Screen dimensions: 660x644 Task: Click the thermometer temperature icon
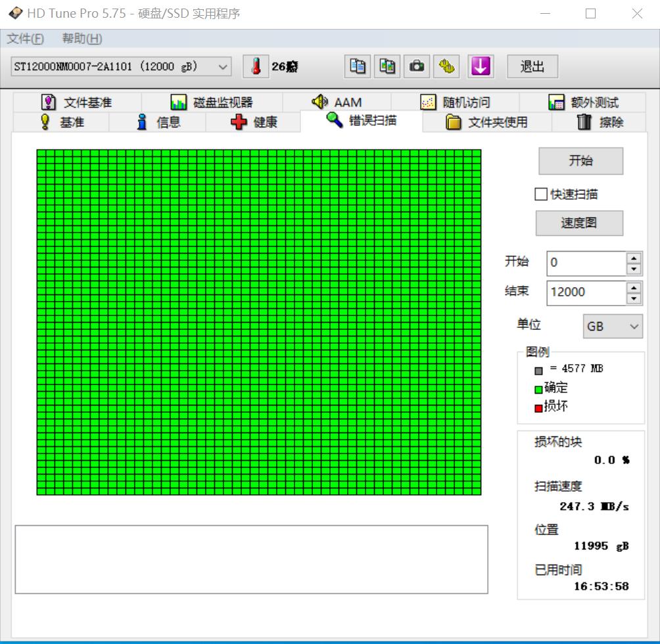tap(256, 66)
